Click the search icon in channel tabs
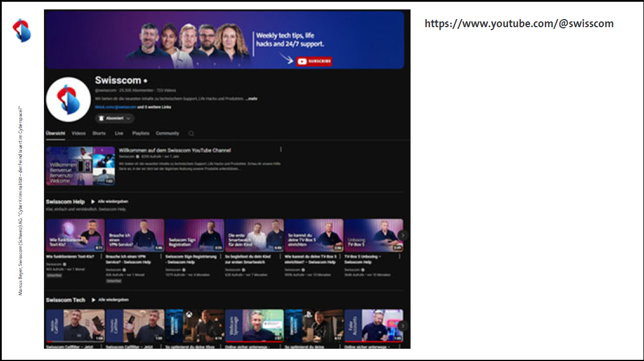Viewport: 644px width, 361px height. tap(191, 134)
